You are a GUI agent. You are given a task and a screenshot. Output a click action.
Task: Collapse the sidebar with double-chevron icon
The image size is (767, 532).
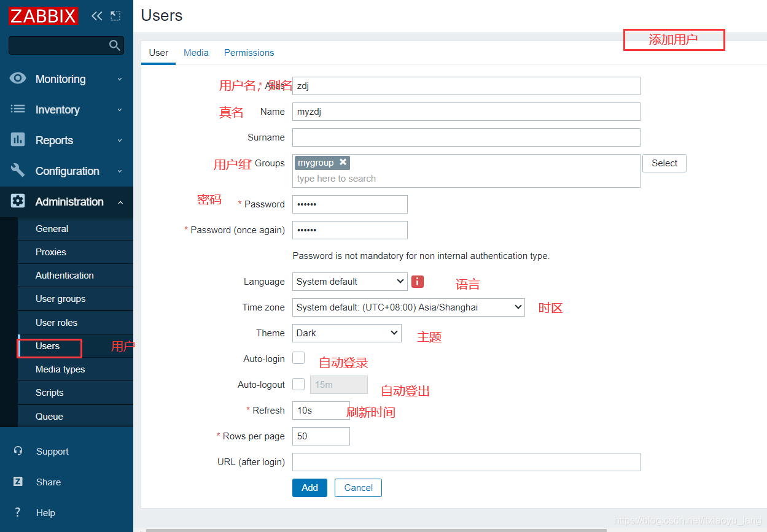point(97,16)
